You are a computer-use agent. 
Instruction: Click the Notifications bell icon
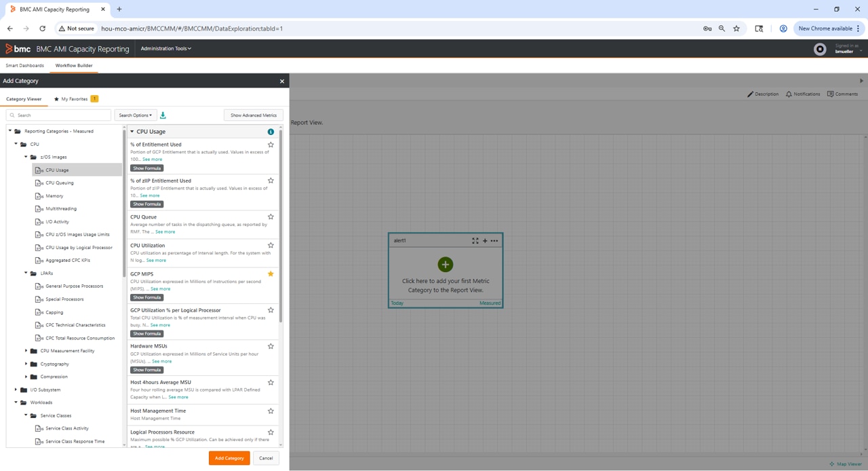789,94
